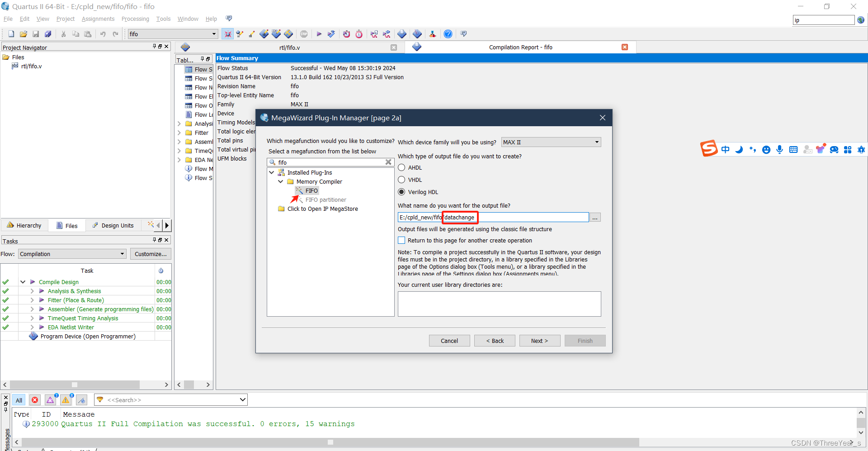Click the Customize... button in Tasks
The width and height of the screenshot is (868, 451).
pyautogui.click(x=151, y=254)
